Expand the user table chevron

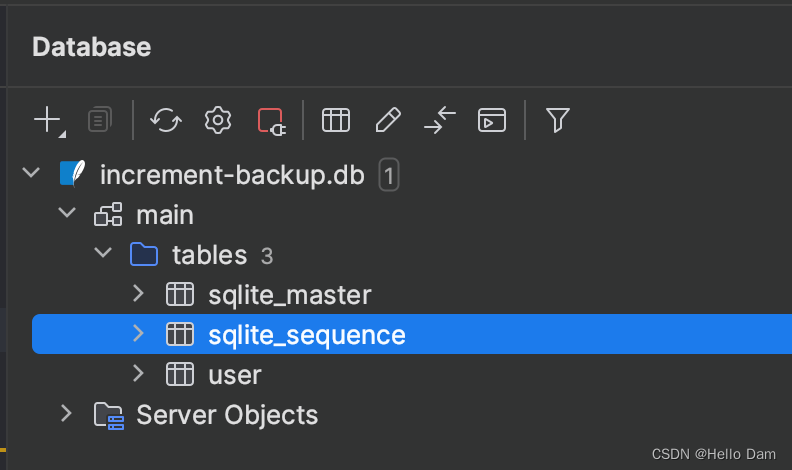click(138, 374)
